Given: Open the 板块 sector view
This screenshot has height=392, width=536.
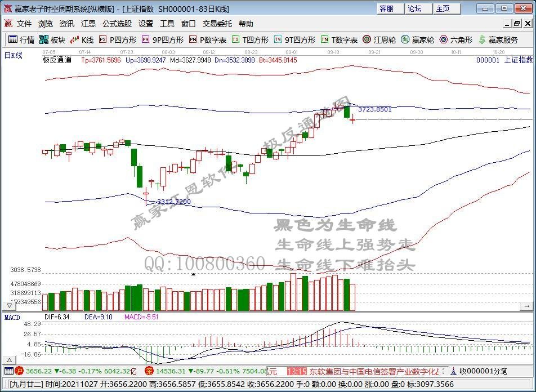Looking at the screenshot, I should coord(52,40).
